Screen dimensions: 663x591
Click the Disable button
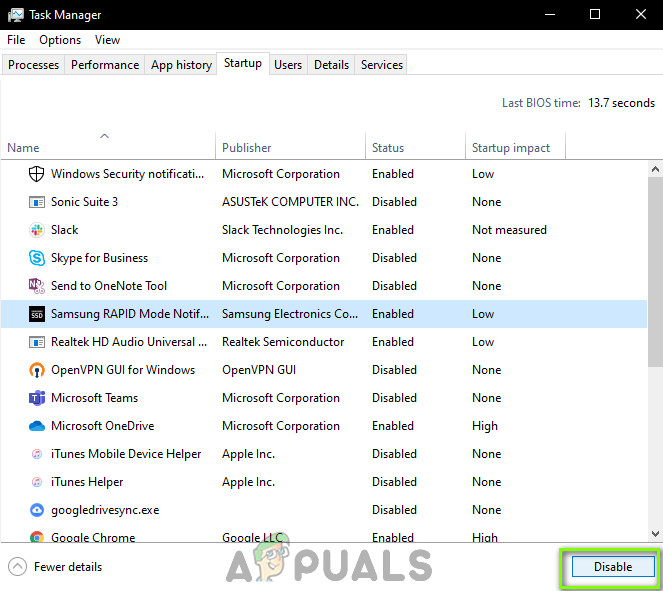coord(613,566)
